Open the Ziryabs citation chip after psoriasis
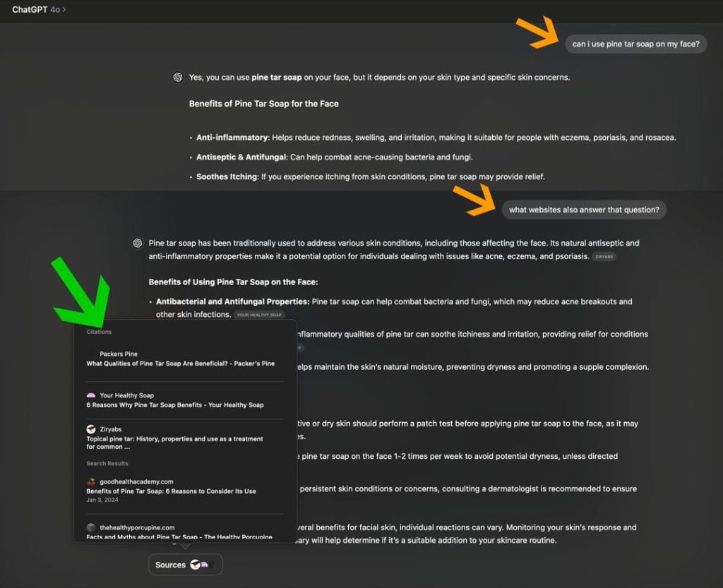723x588 pixels. [604, 257]
